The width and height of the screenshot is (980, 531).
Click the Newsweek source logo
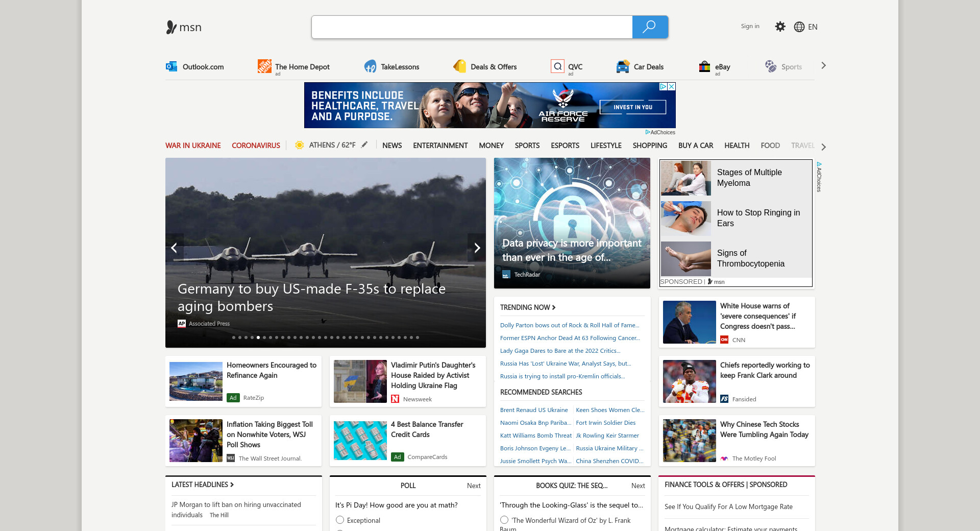(x=395, y=399)
